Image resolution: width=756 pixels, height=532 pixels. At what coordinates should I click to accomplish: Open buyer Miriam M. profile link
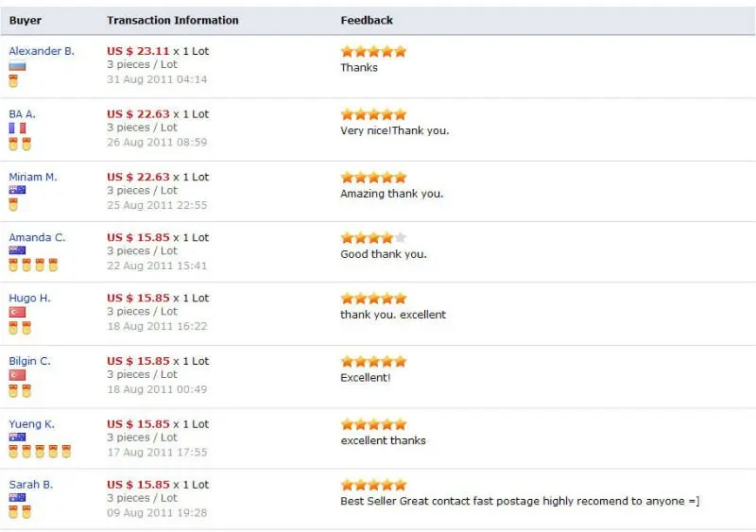33,177
